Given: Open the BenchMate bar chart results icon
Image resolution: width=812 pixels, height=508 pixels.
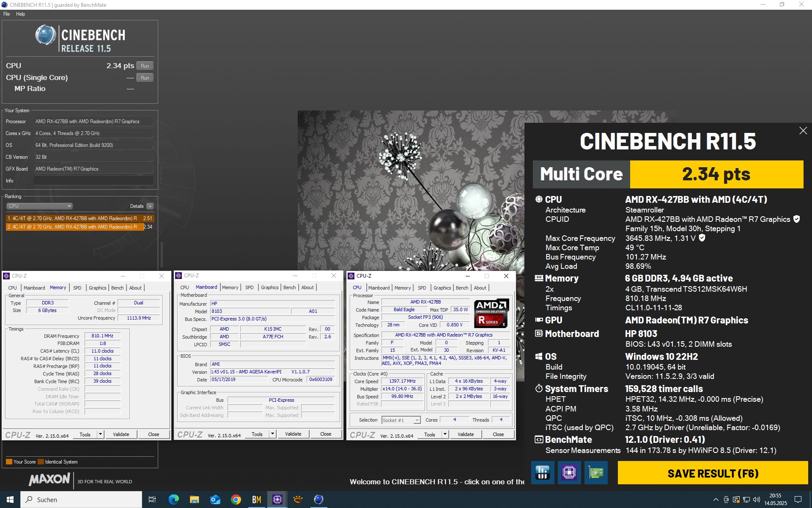Looking at the screenshot, I should (543, 472).
